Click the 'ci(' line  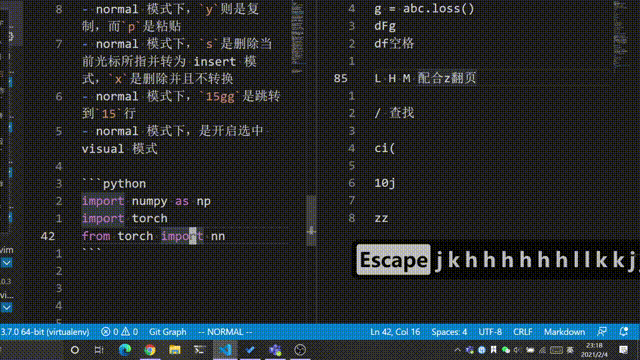(x=384, y=148)
